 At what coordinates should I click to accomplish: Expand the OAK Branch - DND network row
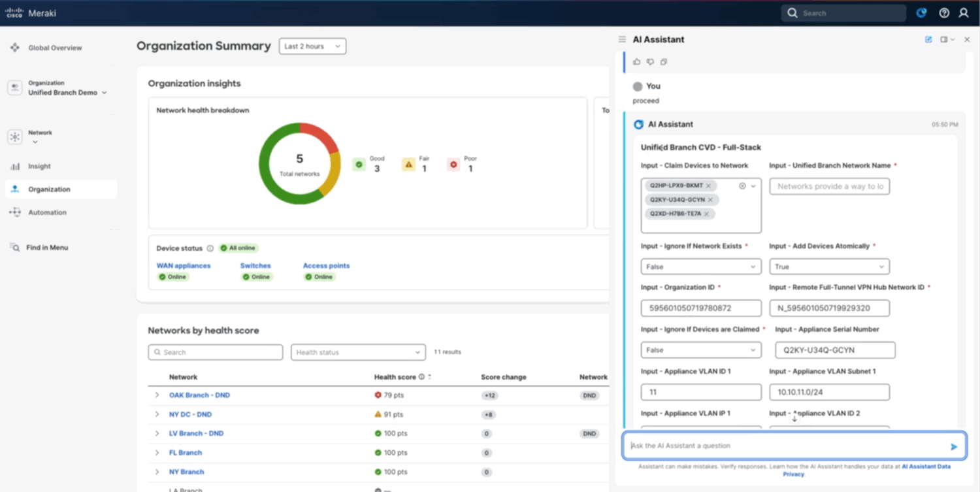[x=157, y=395]
